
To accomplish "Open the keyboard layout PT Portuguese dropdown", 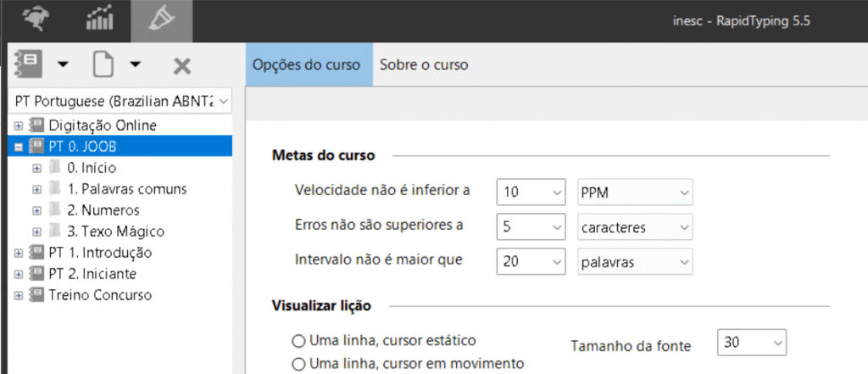I will (x=224, y=101).
